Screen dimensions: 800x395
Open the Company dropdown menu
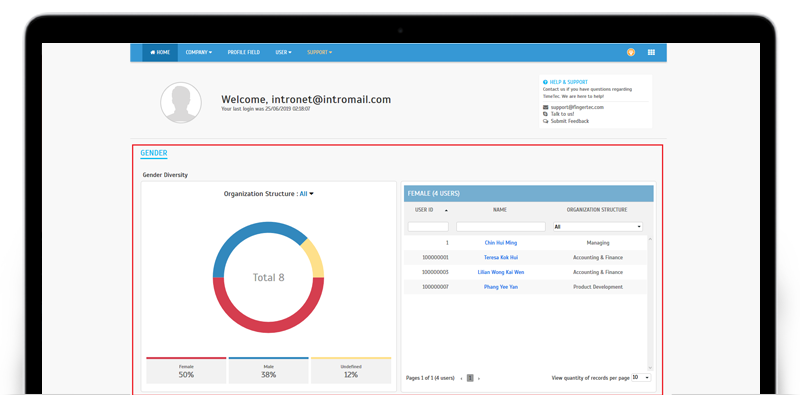coord(198,53)
